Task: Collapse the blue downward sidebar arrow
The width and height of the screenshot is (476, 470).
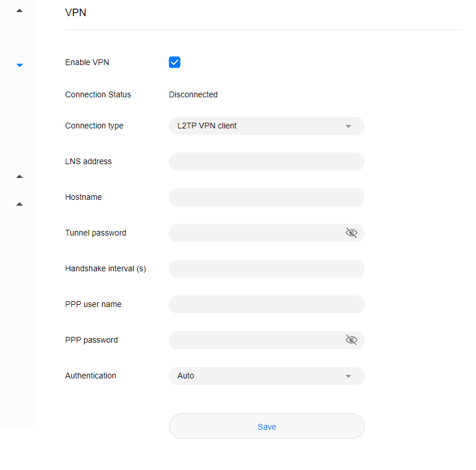Action: pos(20,65)
